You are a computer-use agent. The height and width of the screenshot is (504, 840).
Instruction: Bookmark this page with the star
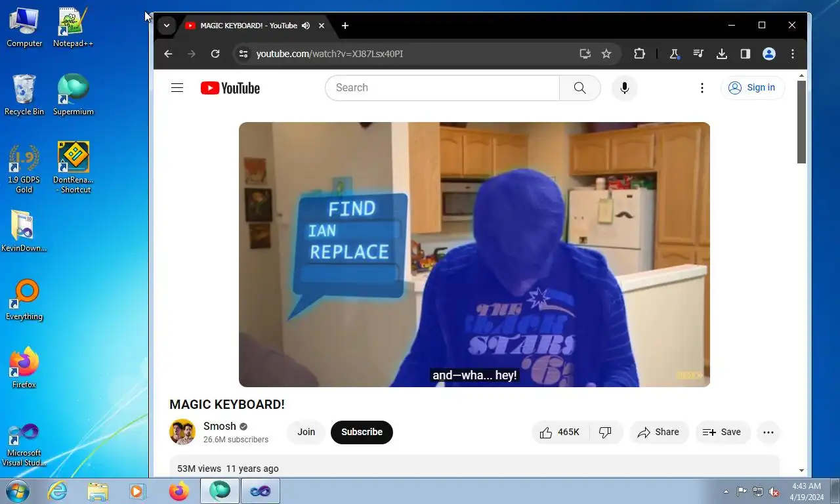coord(606,54)
